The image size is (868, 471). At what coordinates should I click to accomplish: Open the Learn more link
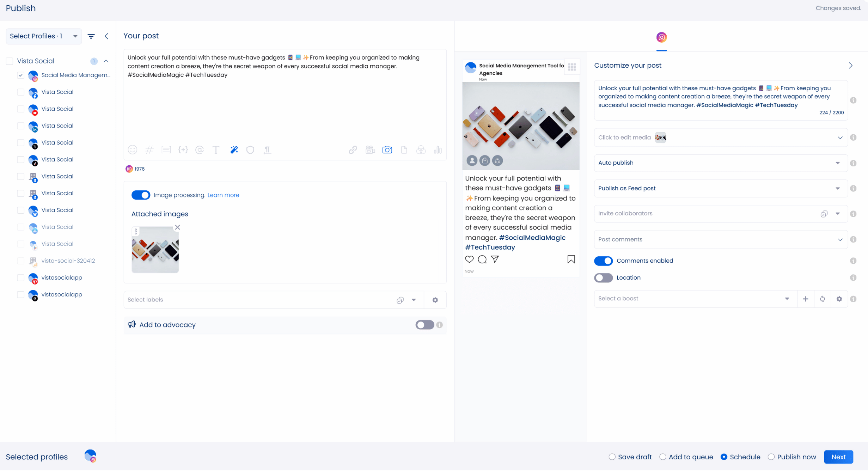coord(223,195)
